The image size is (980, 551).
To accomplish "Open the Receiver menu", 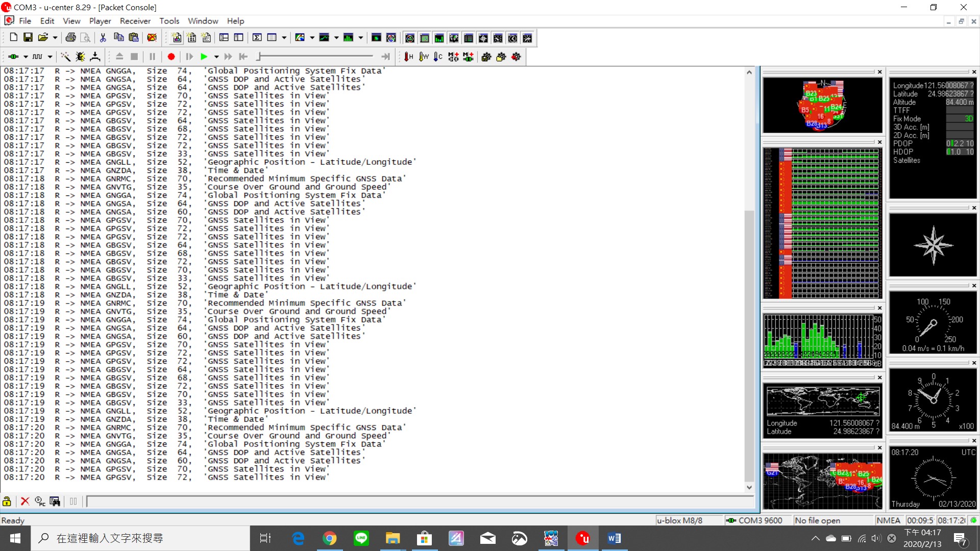I will click(135, 21).
